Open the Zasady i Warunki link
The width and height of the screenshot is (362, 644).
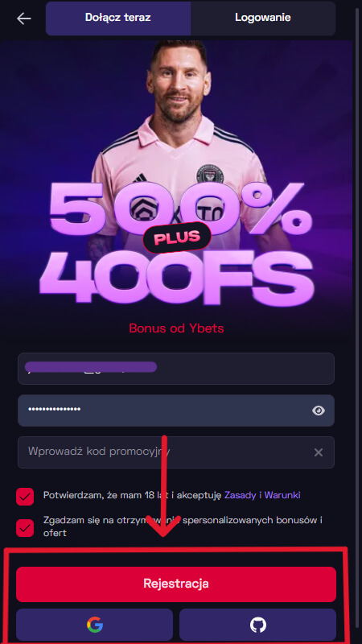262,495
